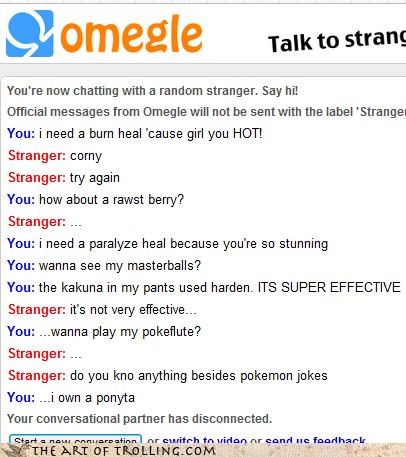The height and width of the screenshot is (457, 406).
Task: Click the 'wanna see my masterballs' line
Action: click(104, 266)
